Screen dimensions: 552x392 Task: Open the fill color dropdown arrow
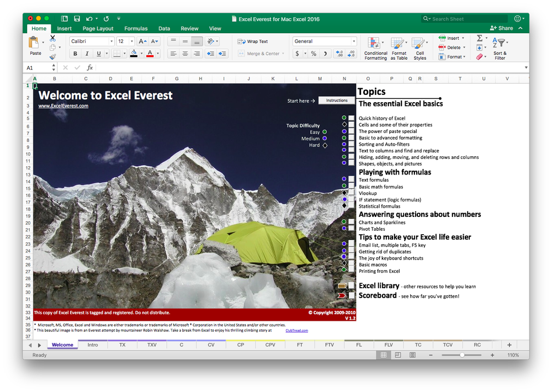point(141,53)
